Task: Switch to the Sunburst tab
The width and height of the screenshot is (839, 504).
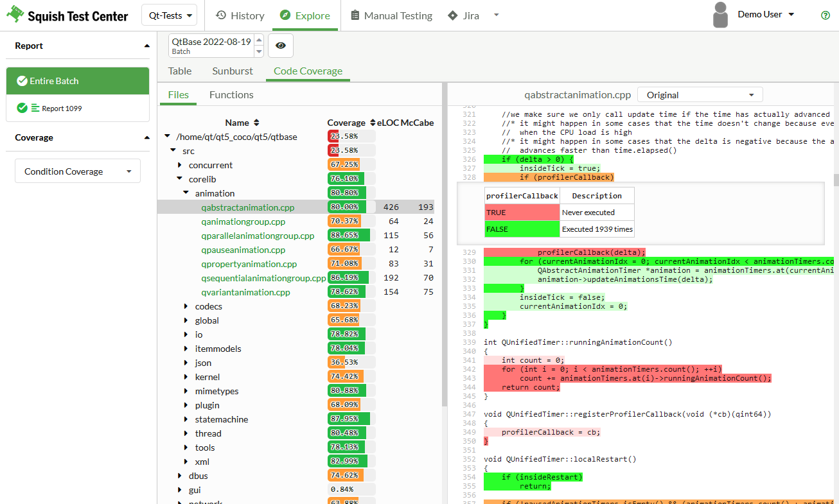Action: [x=233, y=71]
